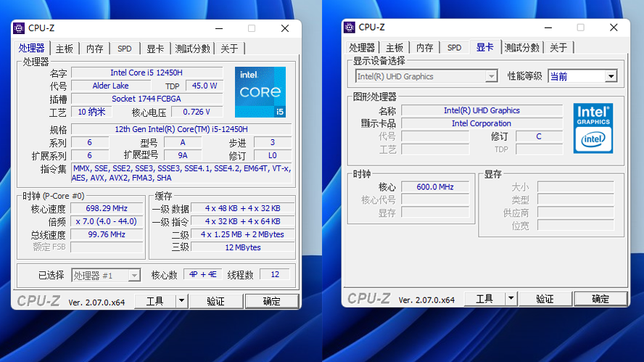Image resolution: width=644 pixels, height=362 pixels.
Task: Open the Intel(R) UHD Graphics display device dropdown
Action: coord(491,76)
